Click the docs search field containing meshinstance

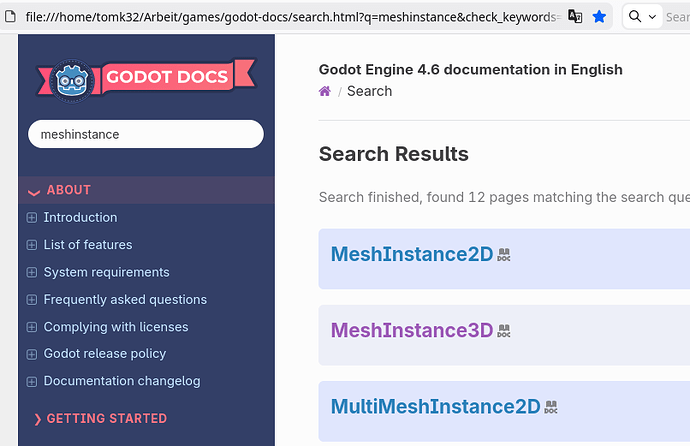click(146, 134)
